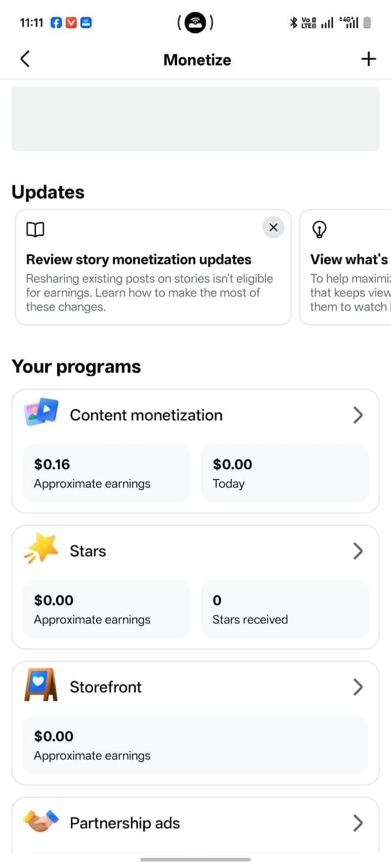Image resolution: width=391 pixels, height=868 pixels.
Task: Open Stars details via chevron
Action: 358,551
